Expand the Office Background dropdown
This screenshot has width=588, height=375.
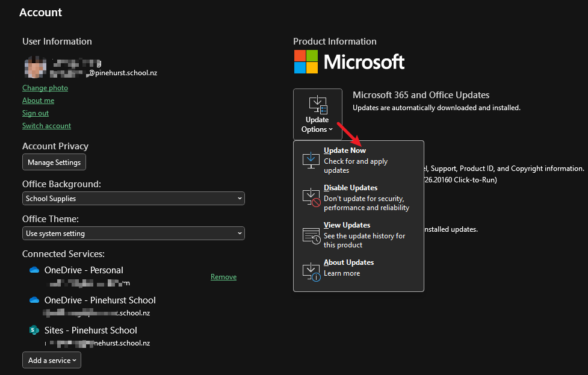[134, 199]
